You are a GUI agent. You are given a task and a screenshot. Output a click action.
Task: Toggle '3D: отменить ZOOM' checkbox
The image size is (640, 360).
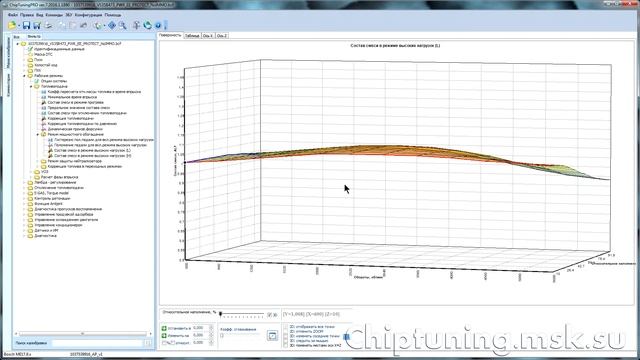tap(285, 331)
